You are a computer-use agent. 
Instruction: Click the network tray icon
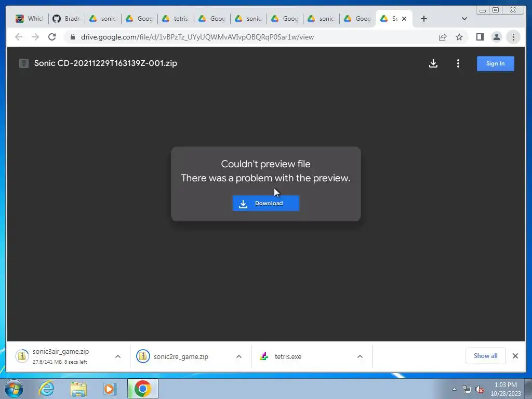pos(467,389)
